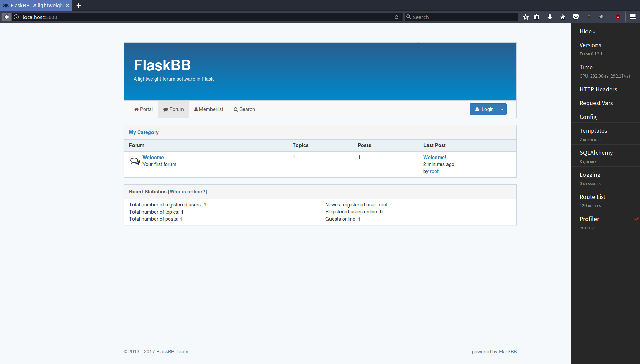Open the Templates debug panel
Viewport: 640px width, 364px height.
tap(605, 134)
